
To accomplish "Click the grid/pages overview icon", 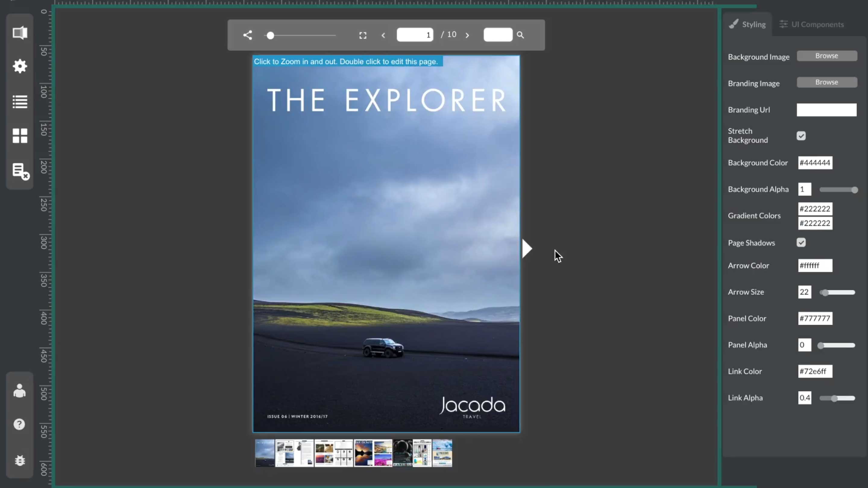I will pos(20,136).
